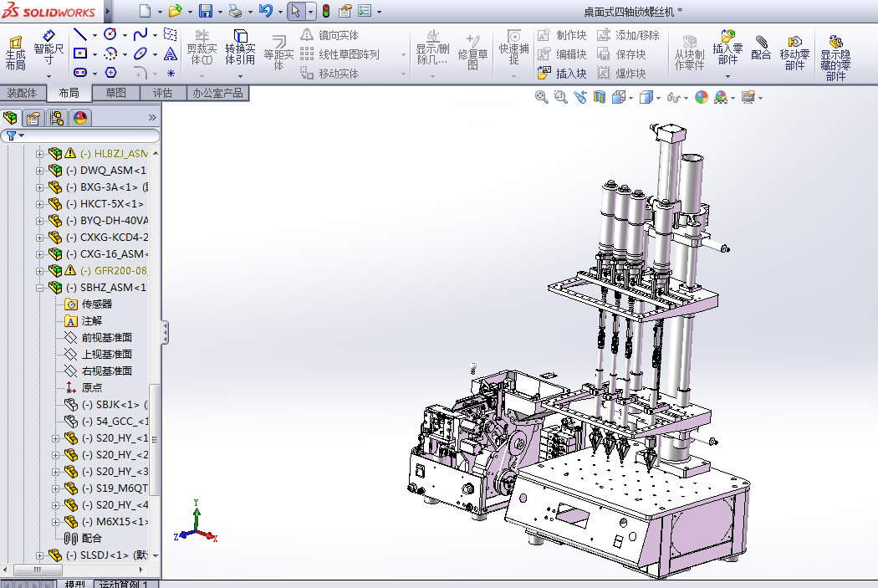
Task: Select 前视基准面 plane in feature tree
Action: [106, 338]
